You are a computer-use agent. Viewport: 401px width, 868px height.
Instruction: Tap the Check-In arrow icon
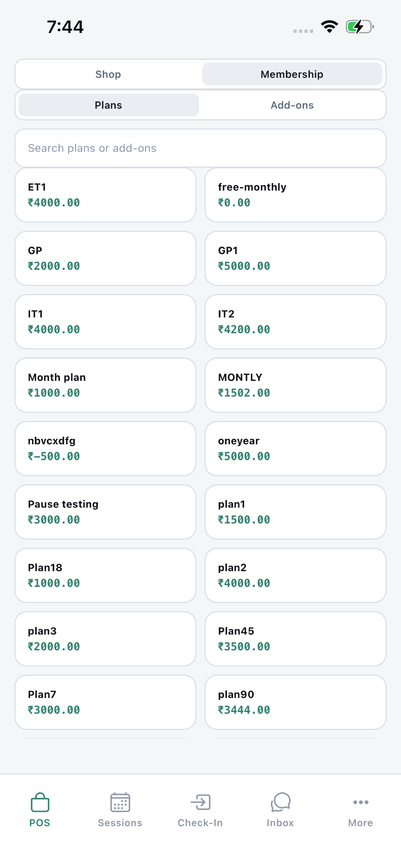click(x=200, y=802)
